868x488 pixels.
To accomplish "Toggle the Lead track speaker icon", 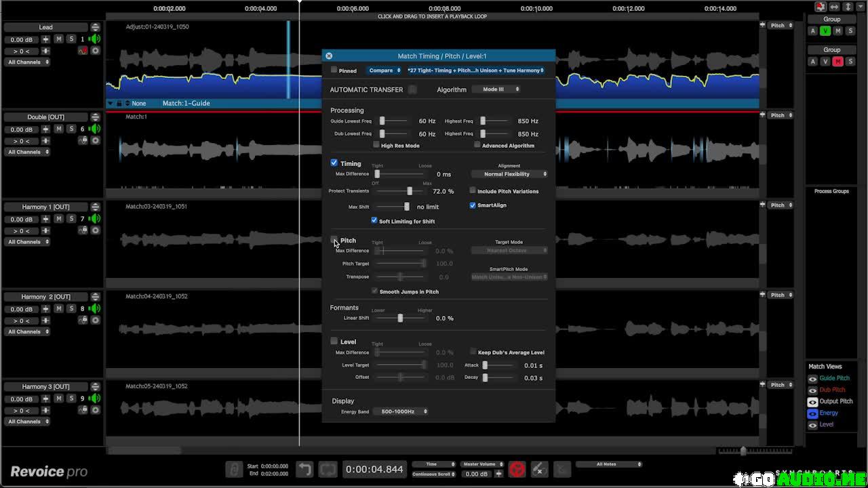I will (96, 39).
